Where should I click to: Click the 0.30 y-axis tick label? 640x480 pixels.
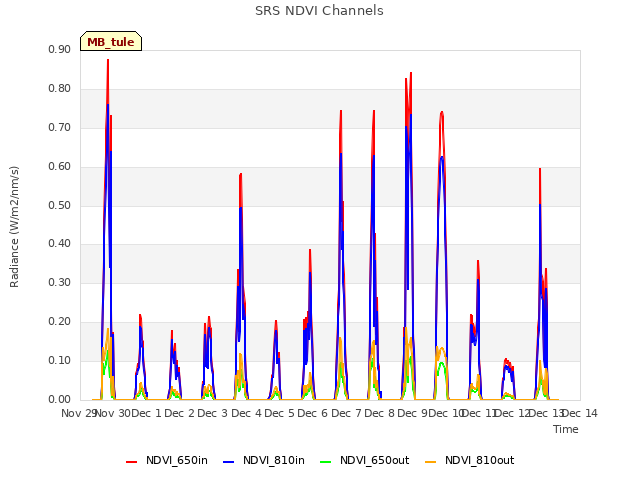pos(59,282)
